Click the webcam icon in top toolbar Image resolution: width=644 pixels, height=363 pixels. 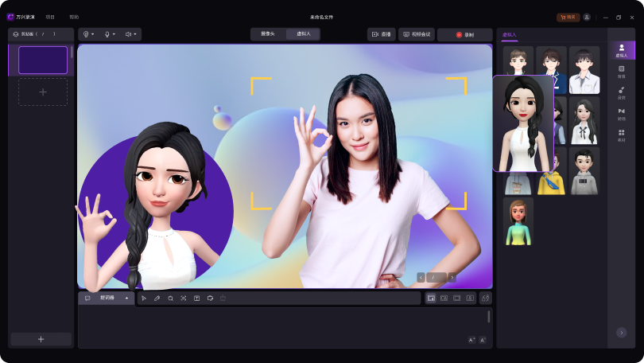click(x=86, y=34)
